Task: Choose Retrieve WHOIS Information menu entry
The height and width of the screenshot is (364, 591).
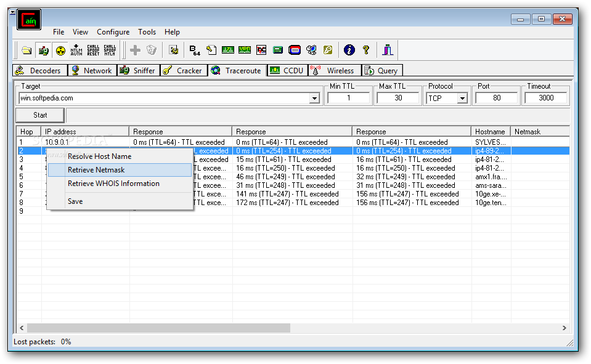Action: (120, 184)
